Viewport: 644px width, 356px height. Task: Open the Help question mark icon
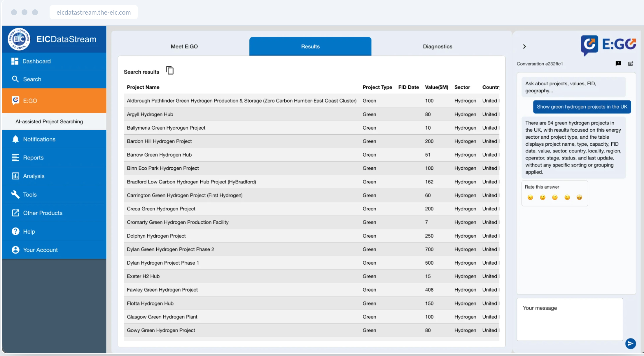coord(15,231)
